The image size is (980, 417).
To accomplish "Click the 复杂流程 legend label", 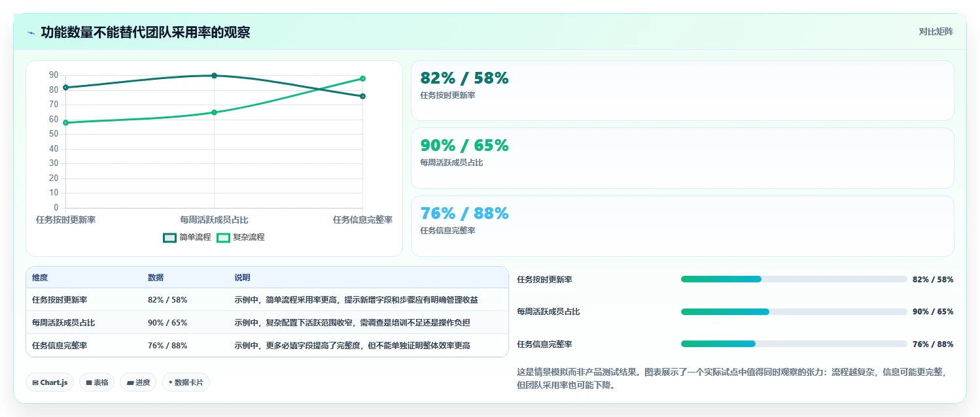I will tap(249, 237).
